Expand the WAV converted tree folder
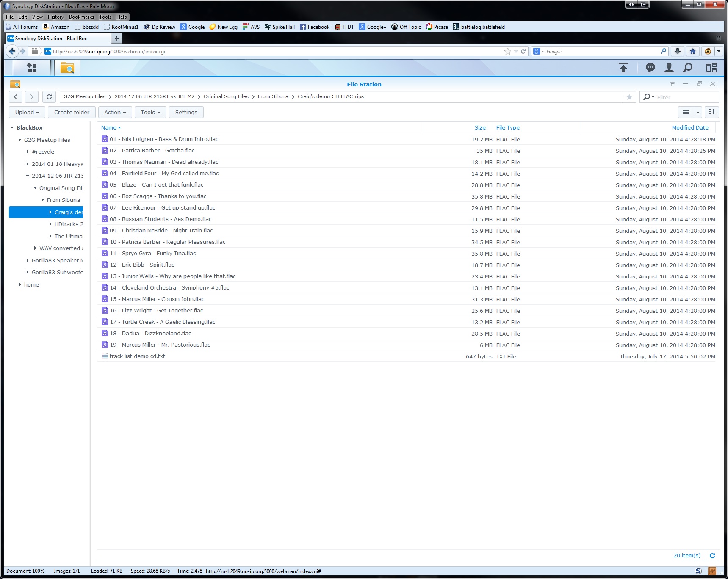The height and width of the screenshot is (579, 728). (x=35, y=248)
